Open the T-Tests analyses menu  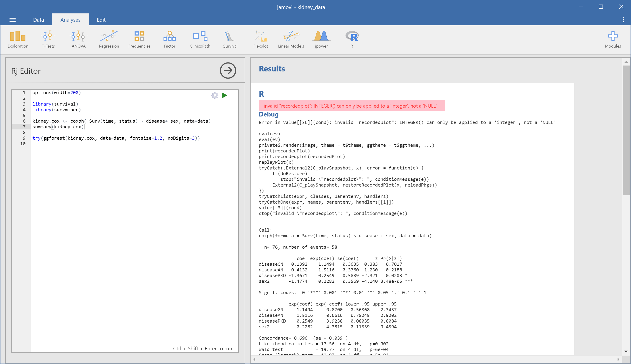[48, 39]
